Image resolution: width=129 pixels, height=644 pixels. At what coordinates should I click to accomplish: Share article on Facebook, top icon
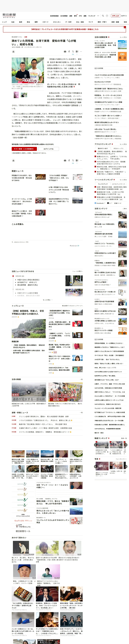click(x=69, y=52)
